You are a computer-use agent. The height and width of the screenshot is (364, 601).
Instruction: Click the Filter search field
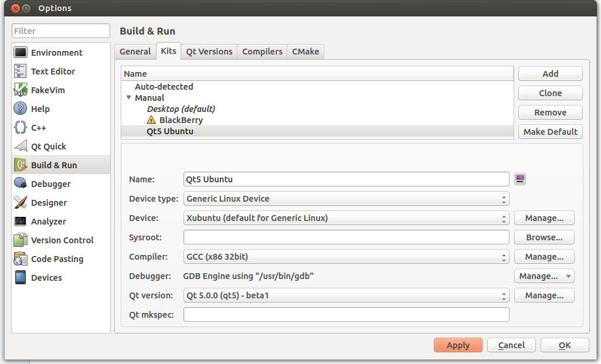(x=61, y=30)
